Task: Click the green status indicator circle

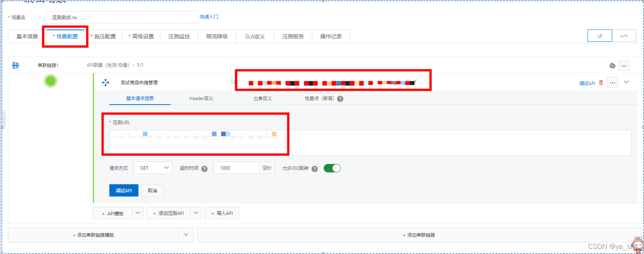Action: click(x=51, y=81)
